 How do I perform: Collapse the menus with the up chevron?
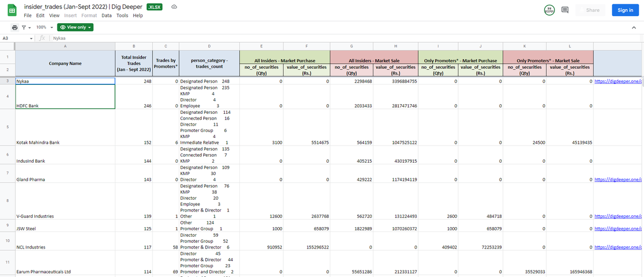coord(633,27)
